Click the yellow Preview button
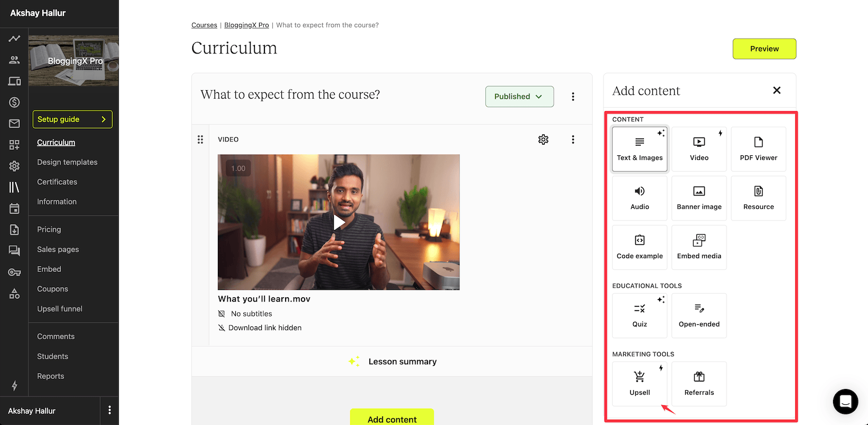This screenshot has width=868, height=425. pyautogui.click(x=764, y=49)
